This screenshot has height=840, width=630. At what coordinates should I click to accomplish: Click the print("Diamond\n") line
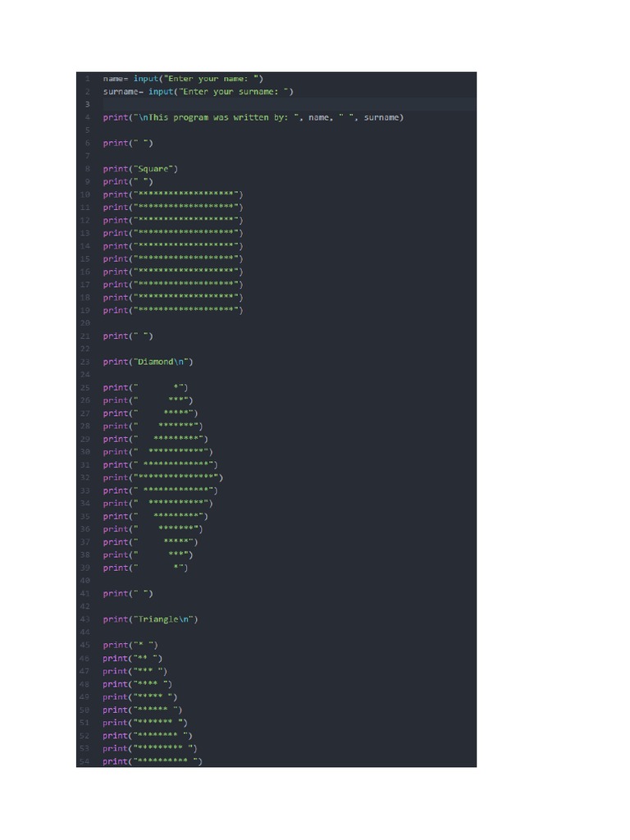pos(148,362)
